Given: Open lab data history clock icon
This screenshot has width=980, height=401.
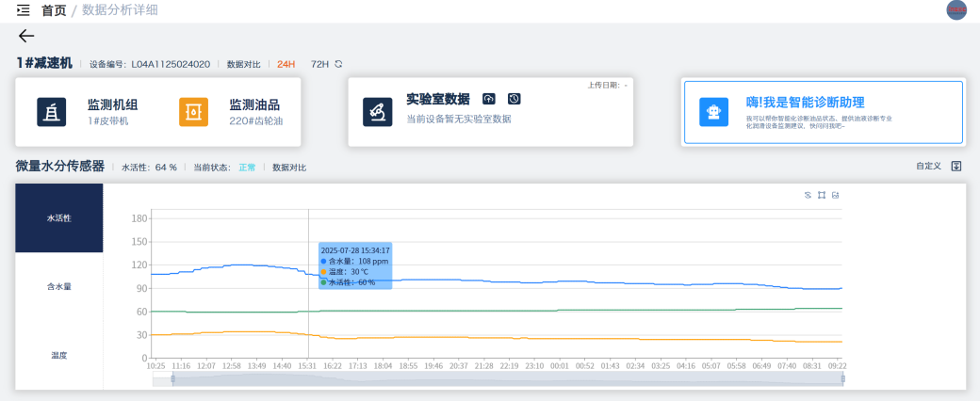Looking at the screenshot, I should pos(514,99).
